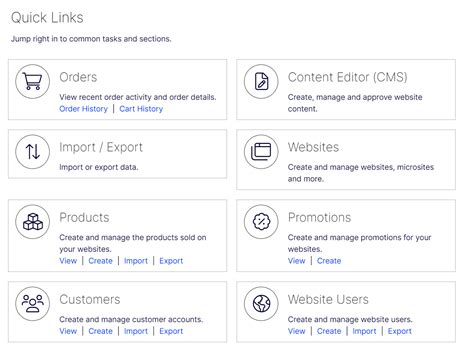Image resolution: width=474 pixels, height=361 pixels.
Task: Open the Content Editor (CMS) heading
Action: pyautogui.click(x=348, y=77)
